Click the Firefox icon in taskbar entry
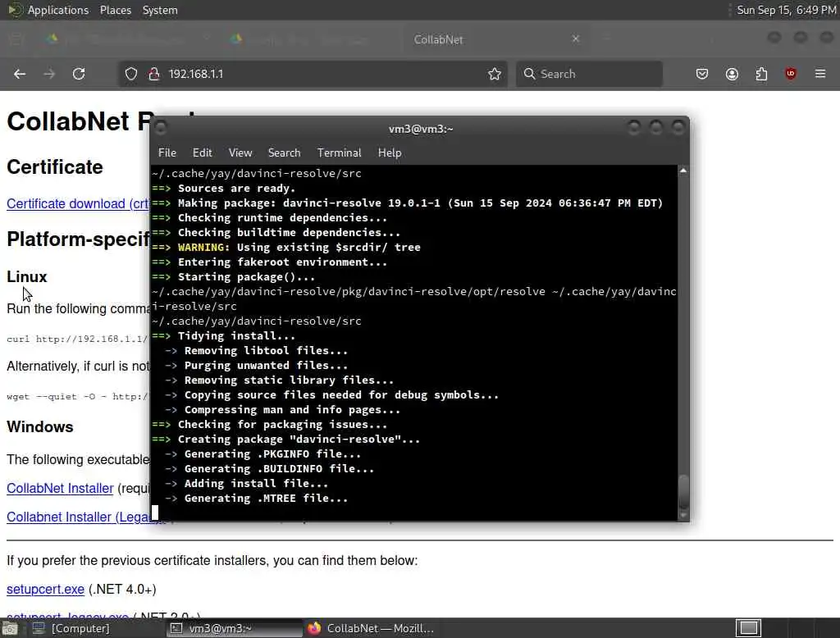Image resolution: width=840 pixels, height=638 pixels. [314, 628]
